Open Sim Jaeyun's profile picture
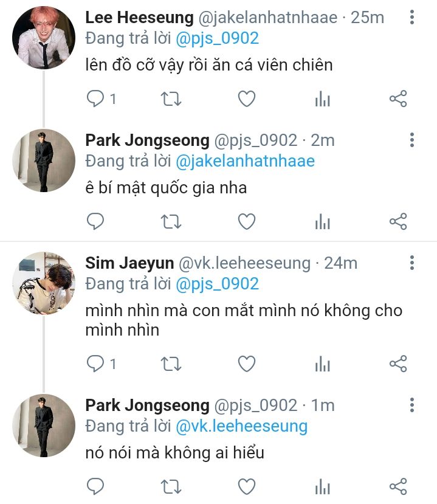This screenshot has height=504, width=437. [43, 283]
